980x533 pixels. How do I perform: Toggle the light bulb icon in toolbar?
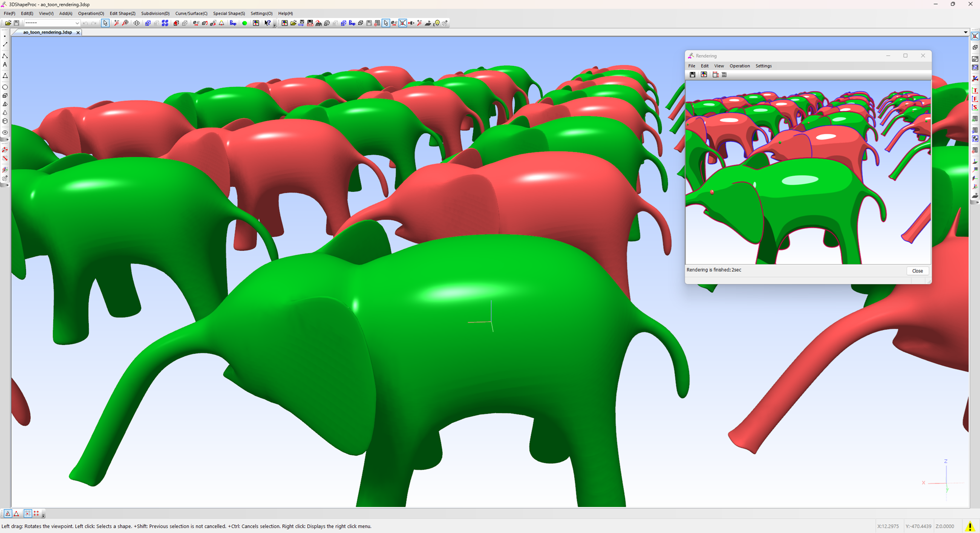(x=436, y=23)
